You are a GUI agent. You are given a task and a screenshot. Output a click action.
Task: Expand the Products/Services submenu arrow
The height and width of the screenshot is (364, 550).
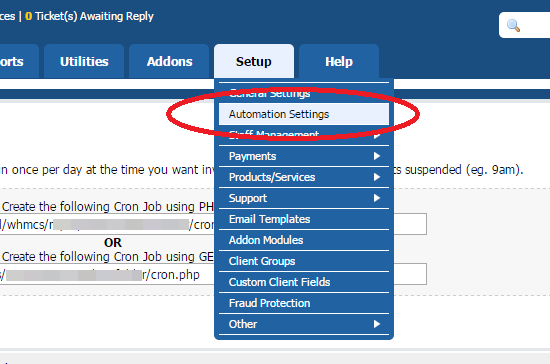377,177
